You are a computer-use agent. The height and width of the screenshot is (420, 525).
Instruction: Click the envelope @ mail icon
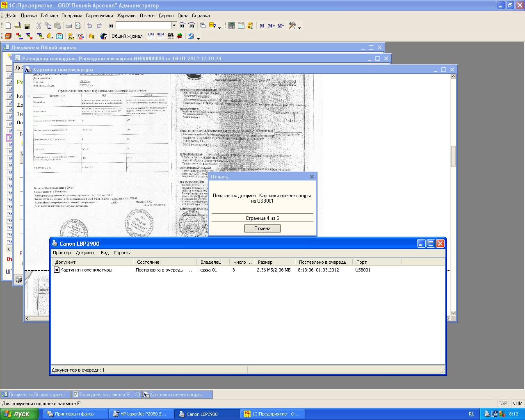[x=59, y=36]
